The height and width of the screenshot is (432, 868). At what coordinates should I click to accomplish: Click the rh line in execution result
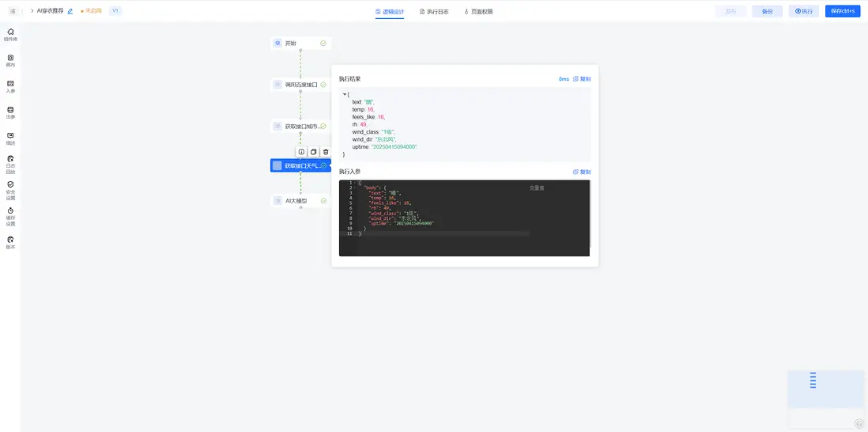click(360, 125)
